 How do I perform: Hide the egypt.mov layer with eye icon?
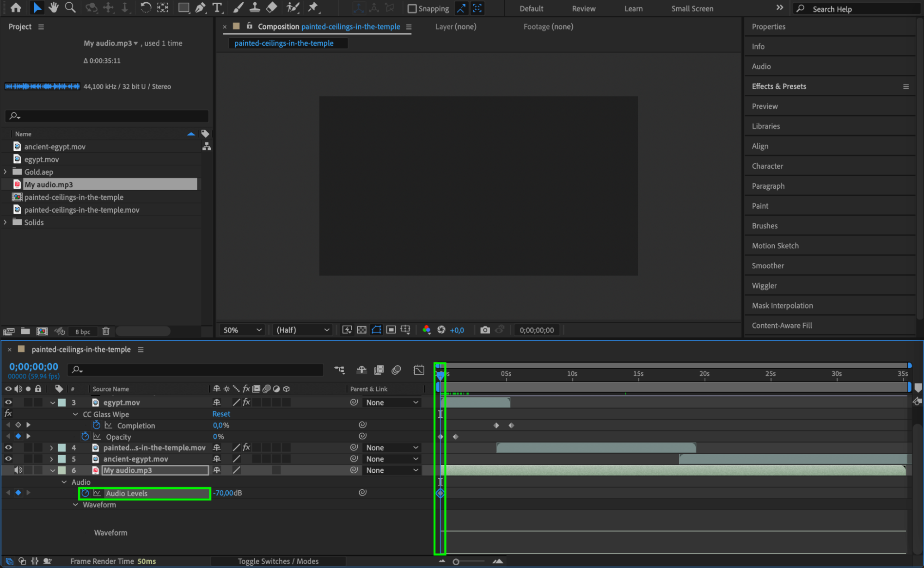(8, 402)
